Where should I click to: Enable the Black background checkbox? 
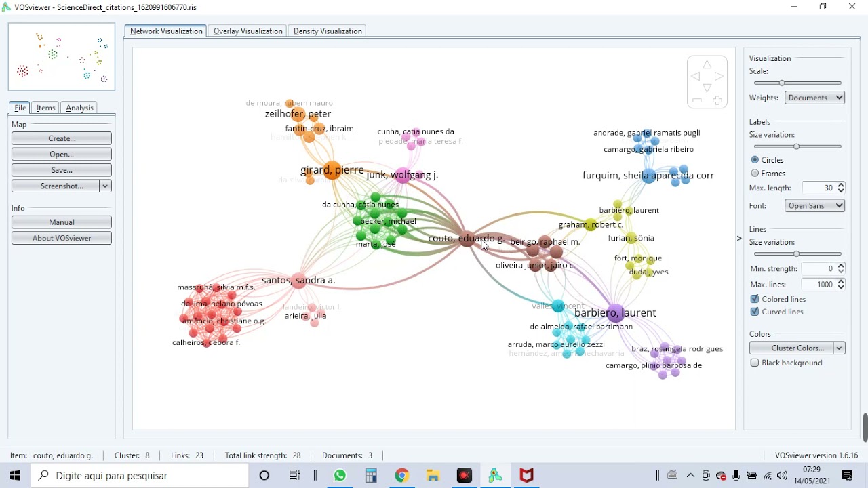[755, 363]
